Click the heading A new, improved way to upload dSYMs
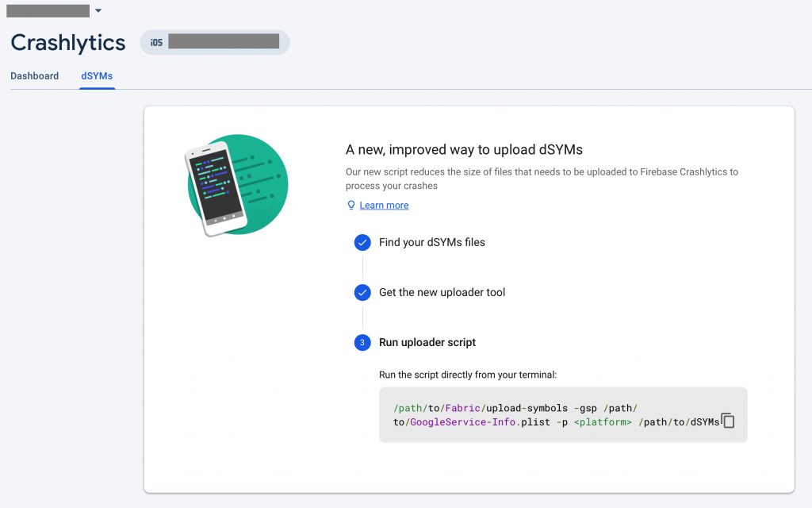Viewport: 812px width, 508px height. point(464,150)
